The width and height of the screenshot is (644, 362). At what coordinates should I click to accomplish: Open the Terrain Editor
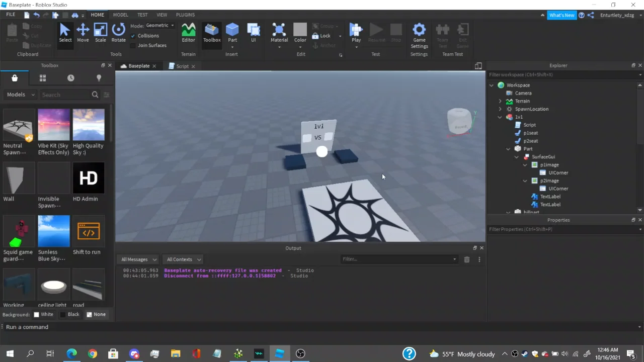[x=188, y=33]
